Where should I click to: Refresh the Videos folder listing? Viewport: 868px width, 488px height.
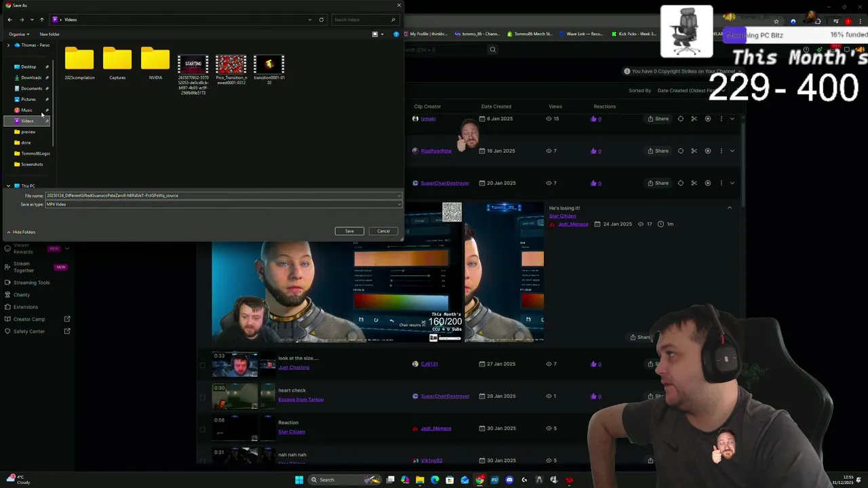click(x=321, y=20)
